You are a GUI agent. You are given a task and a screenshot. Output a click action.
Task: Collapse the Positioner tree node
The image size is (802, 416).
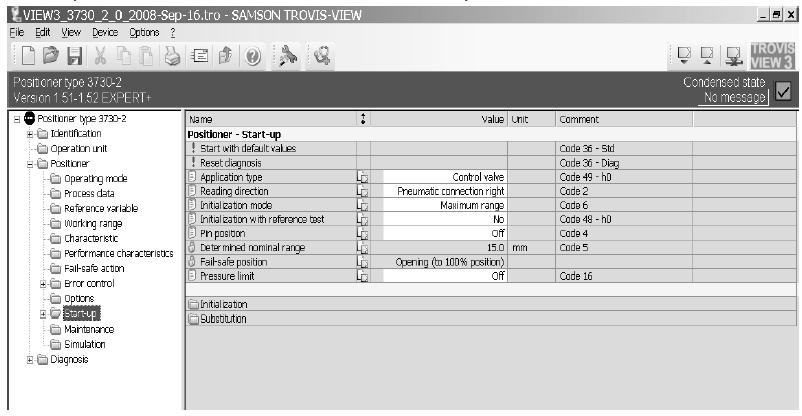pyautogui.click(x=30, y=164)
